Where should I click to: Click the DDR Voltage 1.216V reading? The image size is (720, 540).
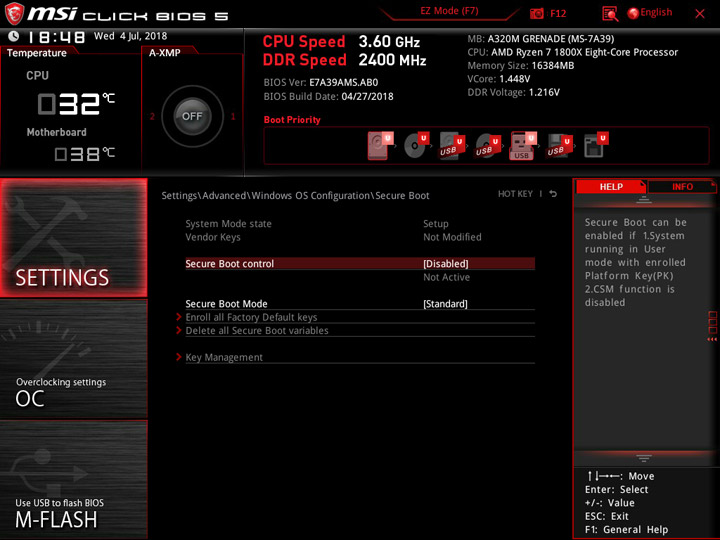point(513,92)
